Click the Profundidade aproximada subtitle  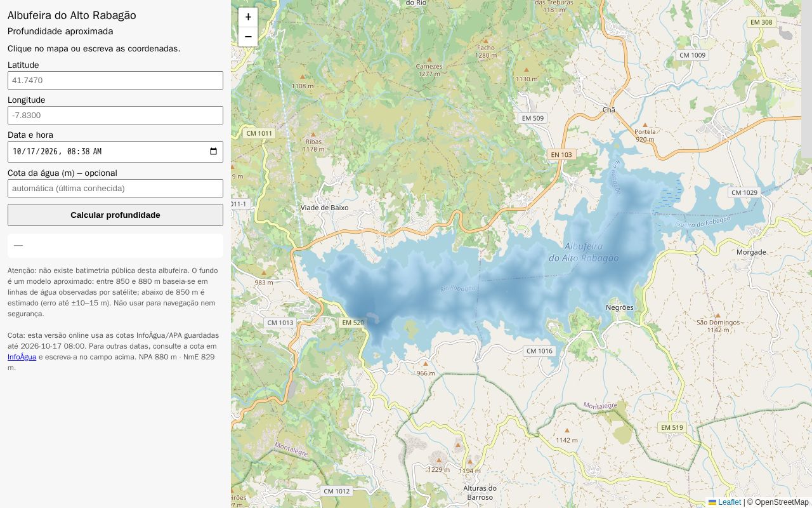[60, 31]
